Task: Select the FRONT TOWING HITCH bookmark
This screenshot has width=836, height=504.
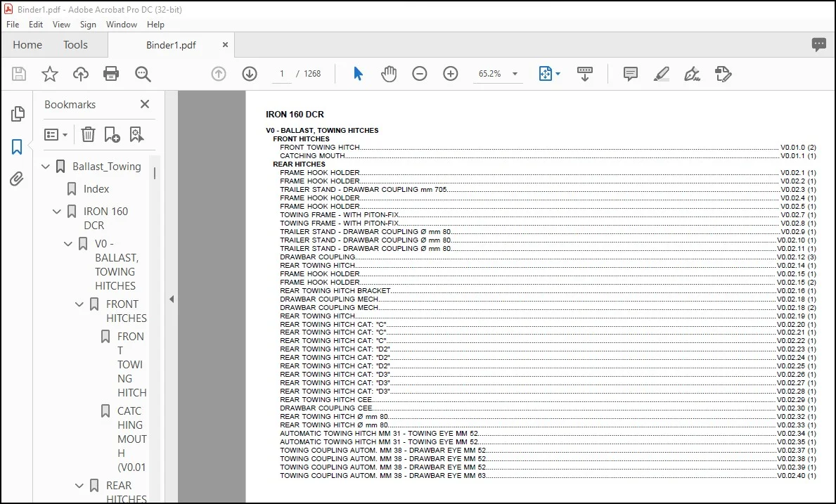Action: tap(131, 364)
